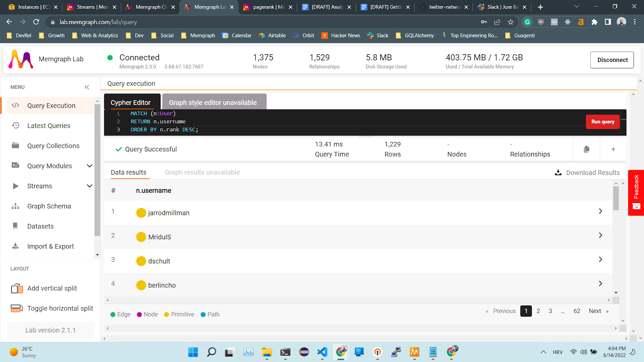Download Results of the query
The height and width of the screenshot is (362, 644).
point(587,173)
